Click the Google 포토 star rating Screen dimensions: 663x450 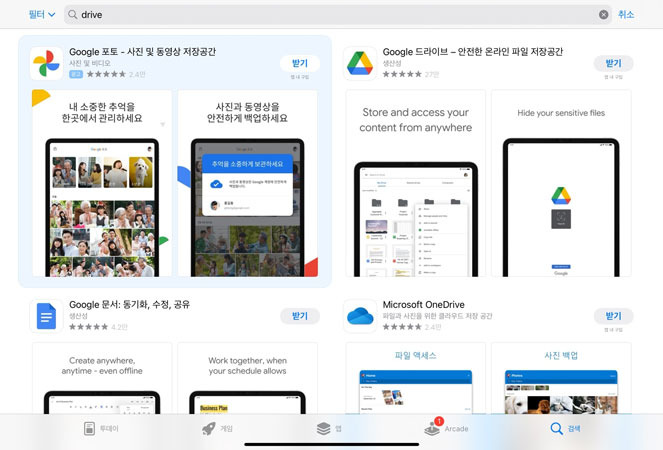click(x=106, y=74)
